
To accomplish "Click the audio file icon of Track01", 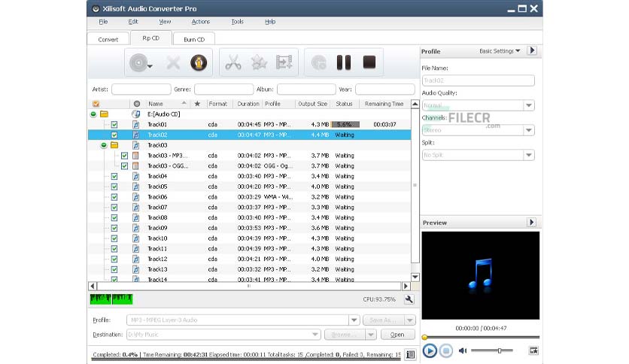I will click(136, 125).
